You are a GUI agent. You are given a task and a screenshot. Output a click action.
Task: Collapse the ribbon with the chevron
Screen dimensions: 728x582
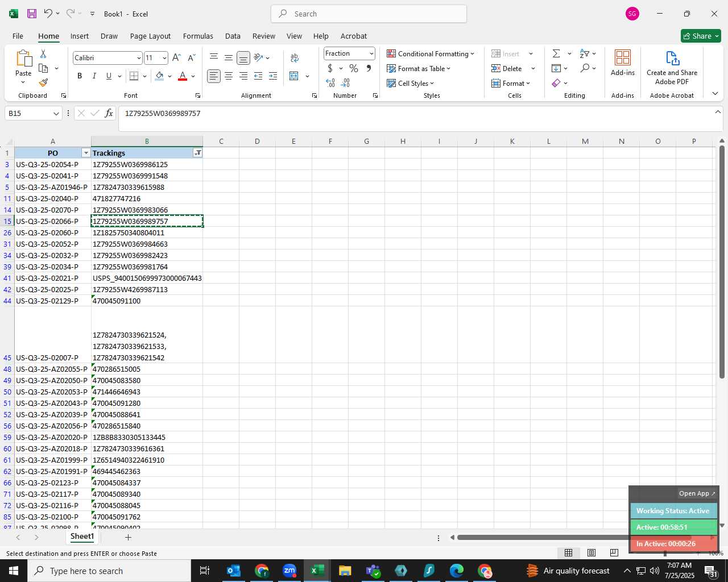pyautogui.click(x=715, y=94)
